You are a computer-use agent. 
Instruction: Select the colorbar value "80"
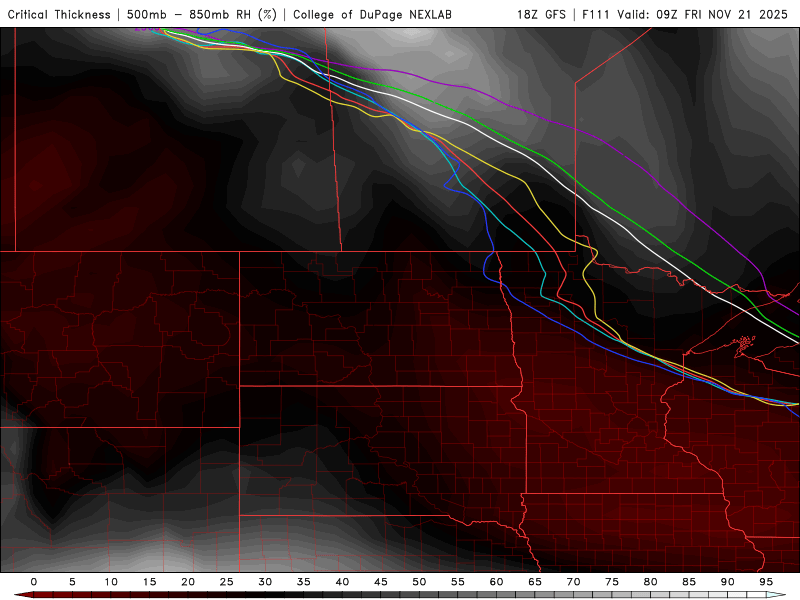coord(650,582)
